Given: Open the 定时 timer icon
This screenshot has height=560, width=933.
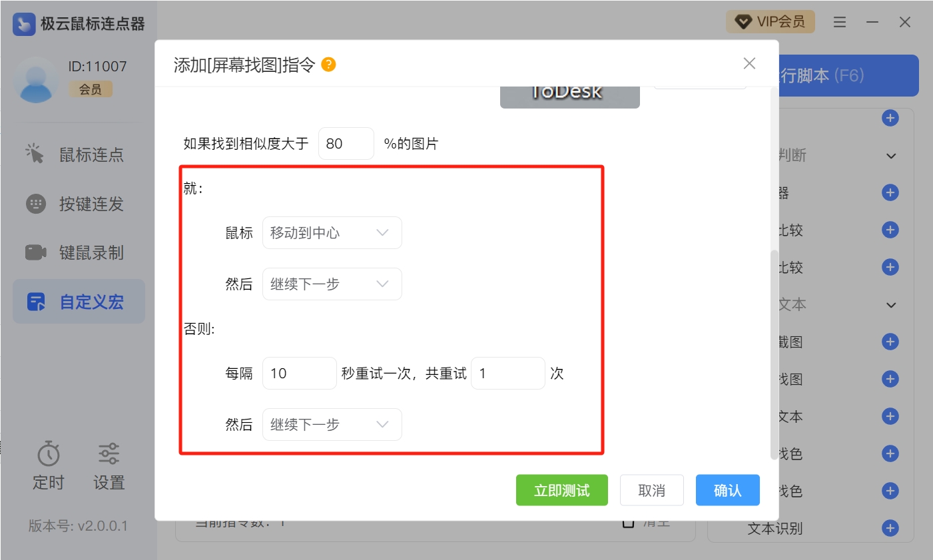Looking at the screenshot, I should click(48, 454).
